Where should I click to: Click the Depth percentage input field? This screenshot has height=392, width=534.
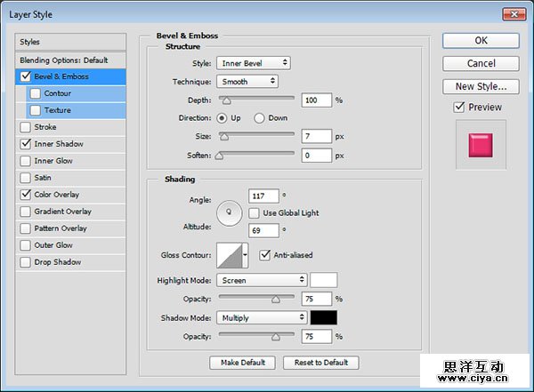pos(316,100)
